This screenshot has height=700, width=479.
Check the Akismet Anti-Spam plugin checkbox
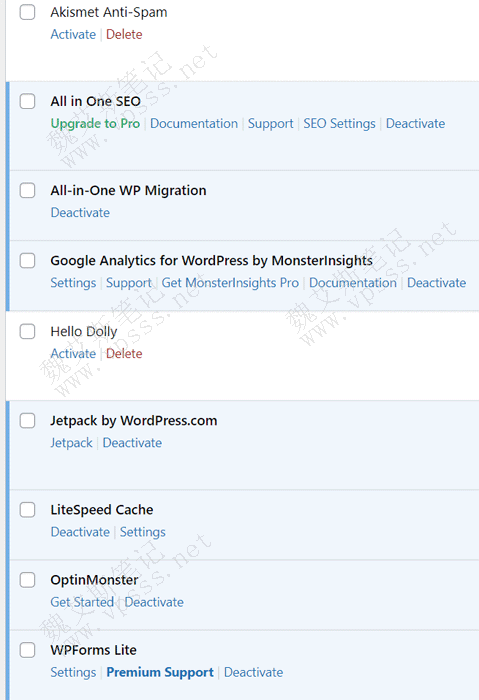(27, 12)
